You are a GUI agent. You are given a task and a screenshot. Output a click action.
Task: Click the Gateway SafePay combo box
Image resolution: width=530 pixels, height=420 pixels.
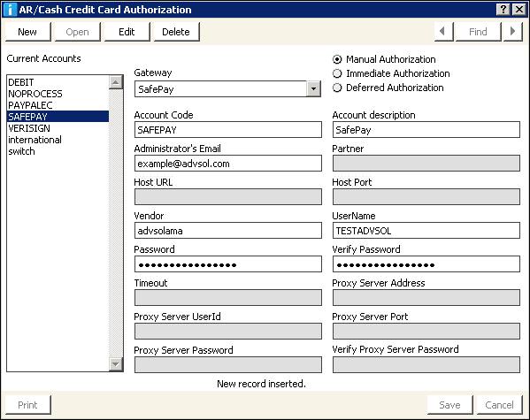point(227,89)
